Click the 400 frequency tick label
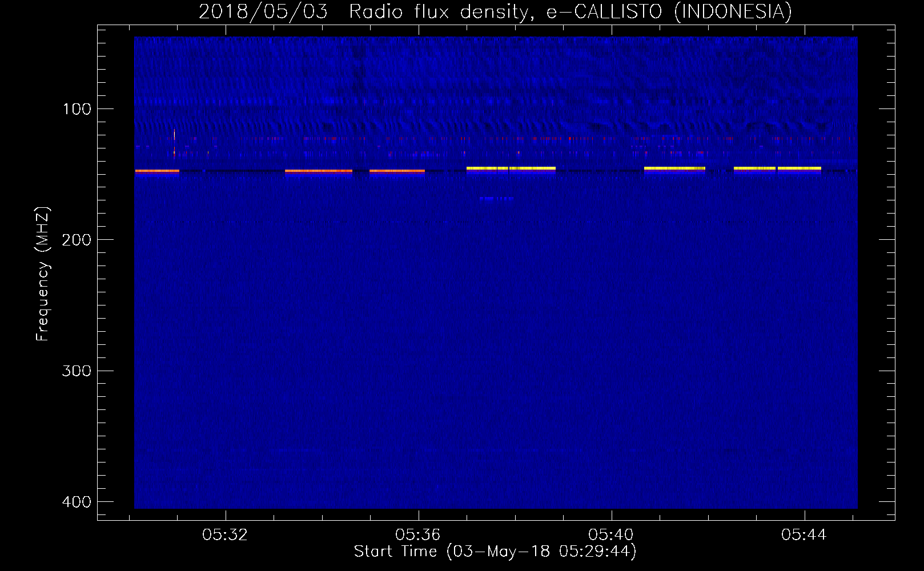The width and height of the screenshot is (924, 571). tap(77, 502)
